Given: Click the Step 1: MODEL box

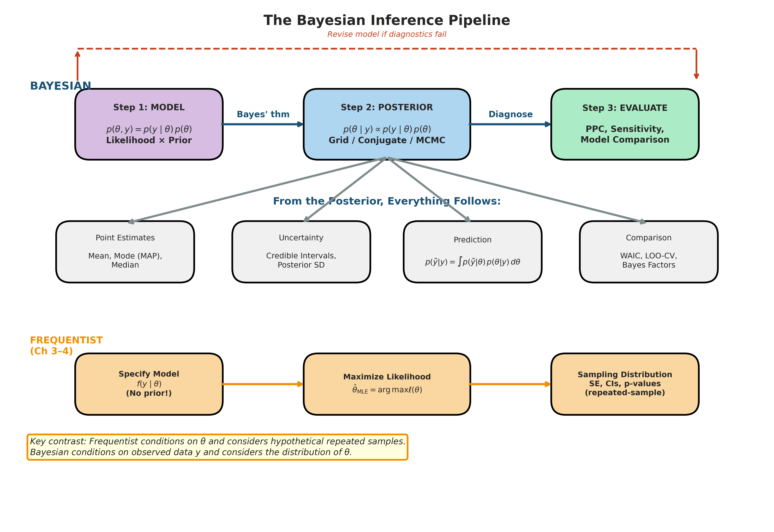Looking at the screenshot, I should tap(149, 124).
